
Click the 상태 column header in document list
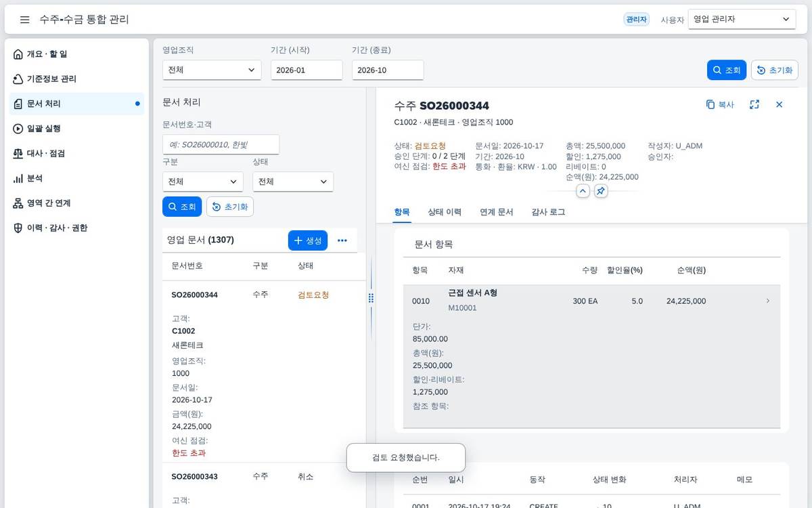(305, 266)
